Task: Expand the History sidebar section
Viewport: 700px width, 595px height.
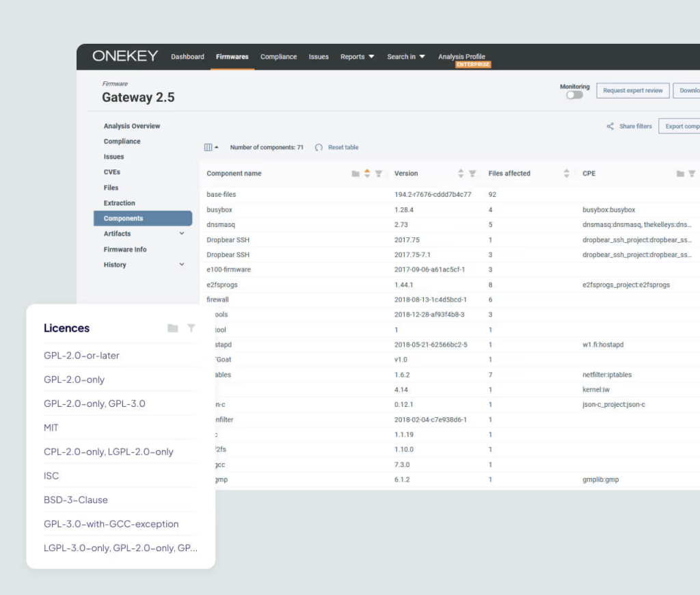Action: tap(182, 265)
